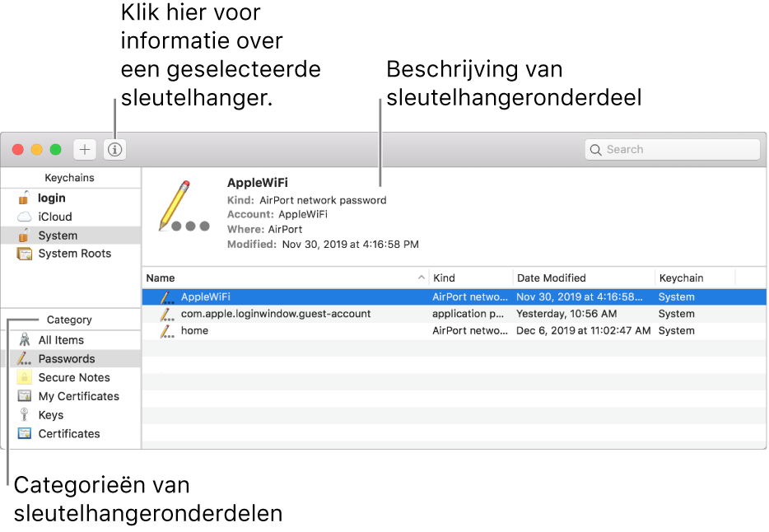Image resolution: width=769 pixels, height=532 pixels.
Task: Click the plus button to add keychain item
Action: (x=85, y=150)
